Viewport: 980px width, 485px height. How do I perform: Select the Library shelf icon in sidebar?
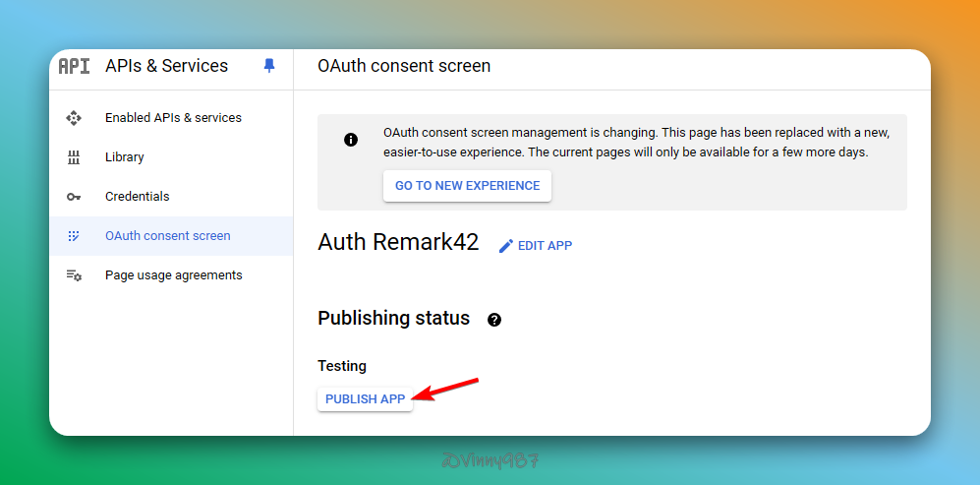point(74,157)
